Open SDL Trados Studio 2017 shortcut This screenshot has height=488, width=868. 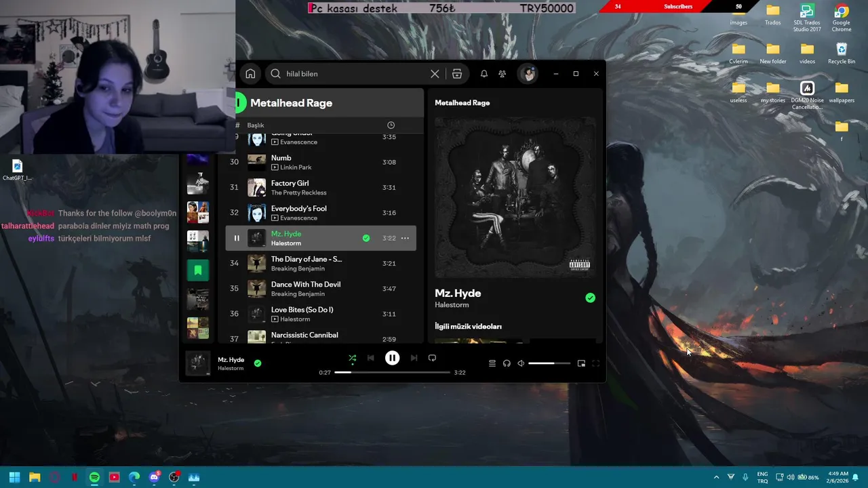click(807, 18)
